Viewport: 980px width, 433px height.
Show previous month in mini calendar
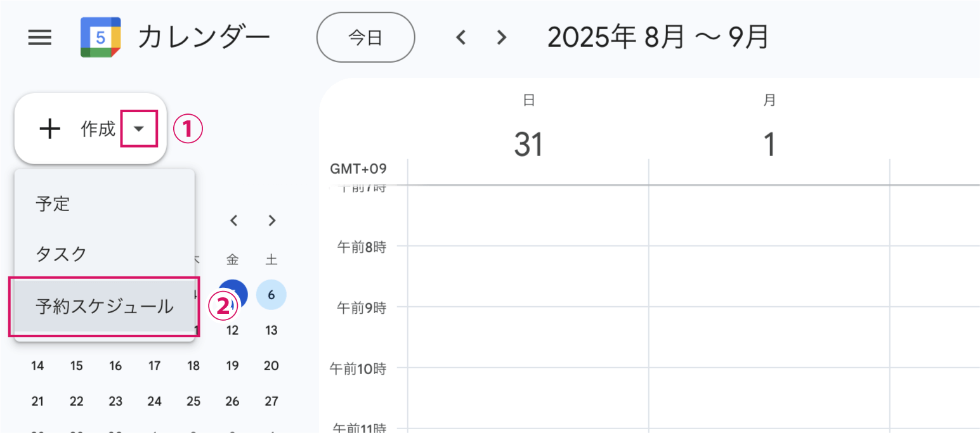233,221
